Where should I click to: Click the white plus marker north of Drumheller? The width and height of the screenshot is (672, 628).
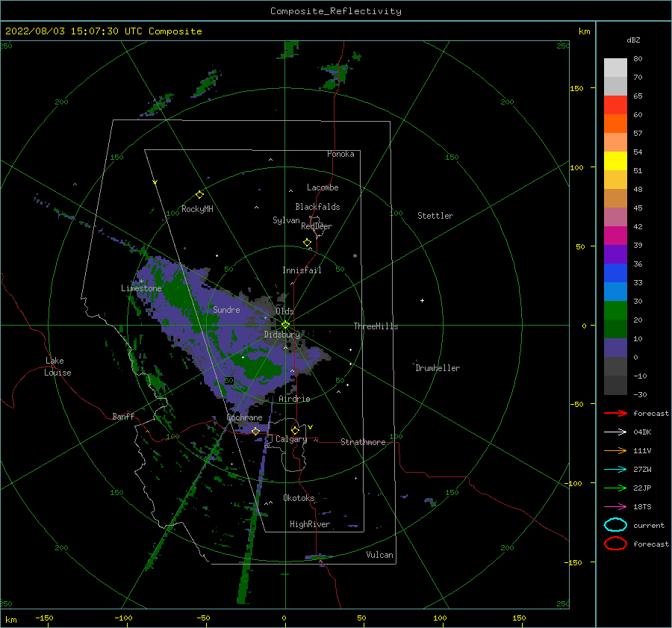422,300
